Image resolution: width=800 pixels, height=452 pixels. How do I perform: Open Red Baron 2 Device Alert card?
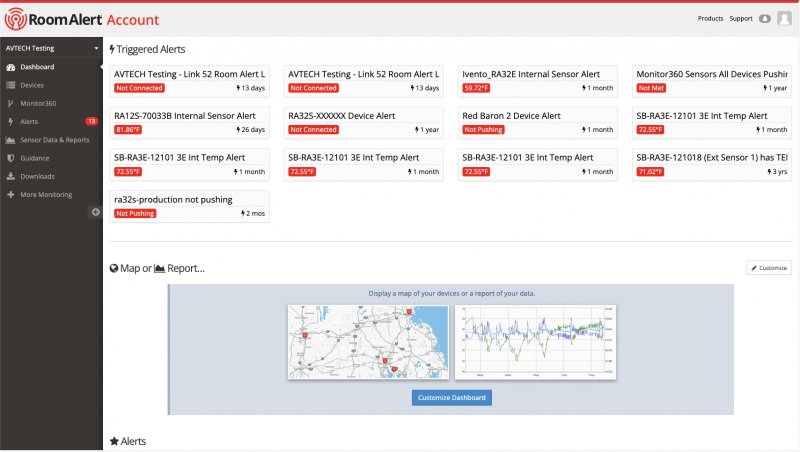[537, 123]
